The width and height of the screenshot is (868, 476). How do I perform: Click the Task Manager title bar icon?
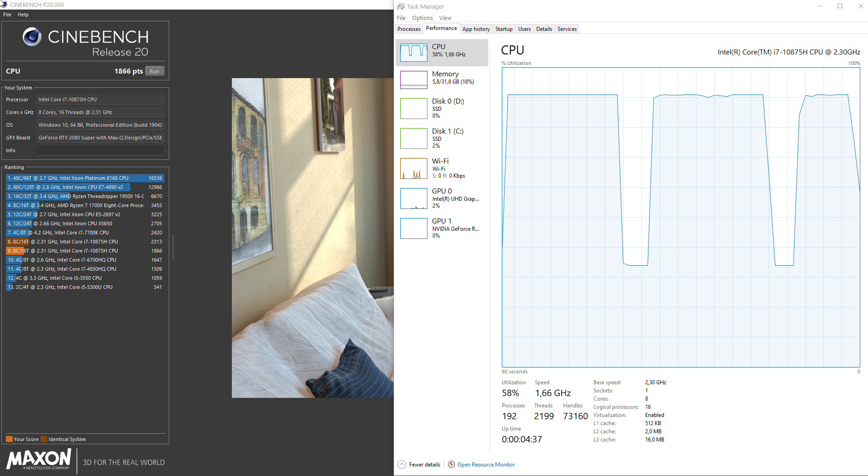click(x=401, y=6)
